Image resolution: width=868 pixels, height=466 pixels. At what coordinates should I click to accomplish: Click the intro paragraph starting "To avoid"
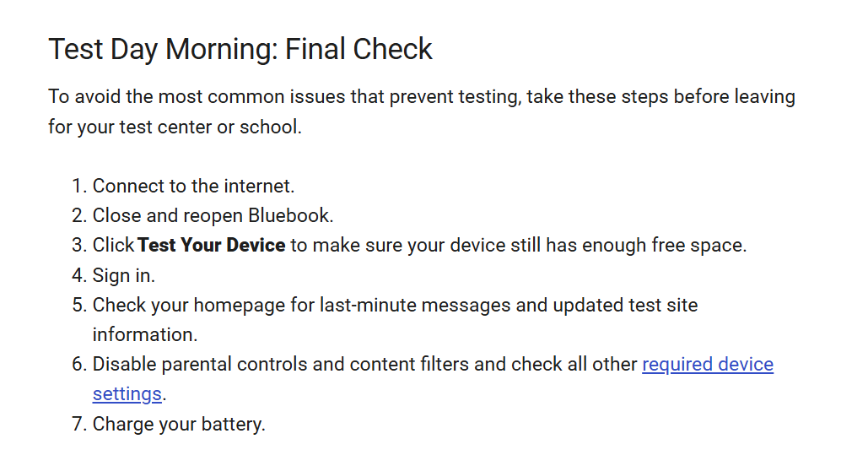422,111
